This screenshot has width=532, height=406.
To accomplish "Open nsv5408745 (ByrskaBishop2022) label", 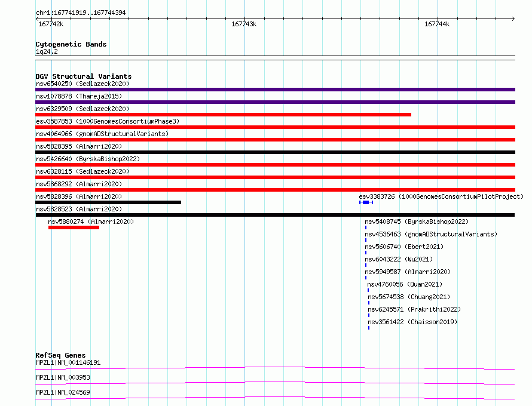I will pyautogui.click(x=417, y=222).
